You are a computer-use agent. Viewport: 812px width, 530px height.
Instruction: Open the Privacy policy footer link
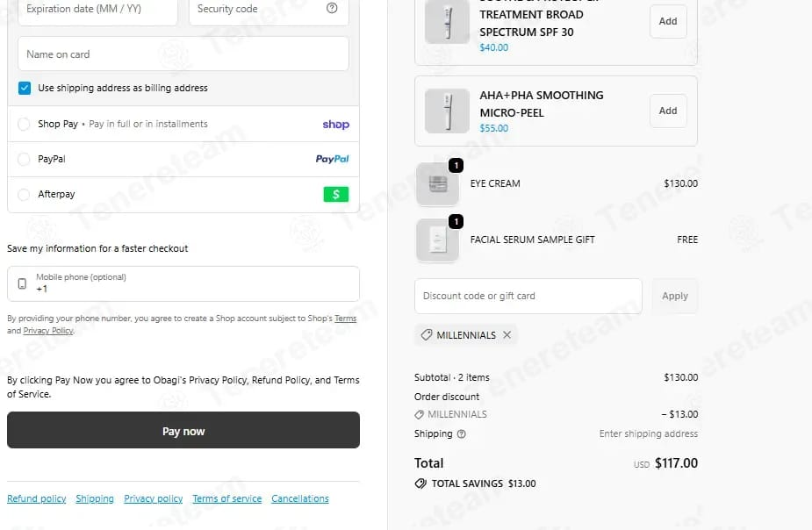point(154,498)
